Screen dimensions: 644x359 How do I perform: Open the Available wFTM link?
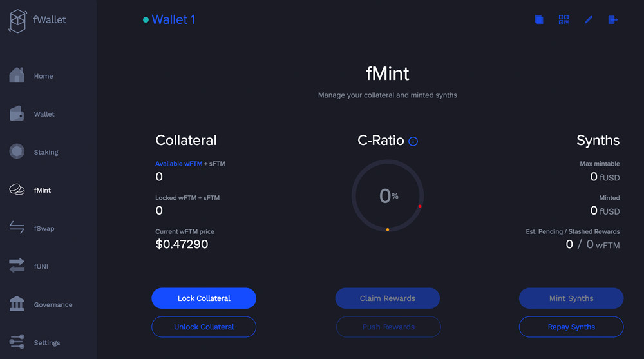click(x=178, y=164)
